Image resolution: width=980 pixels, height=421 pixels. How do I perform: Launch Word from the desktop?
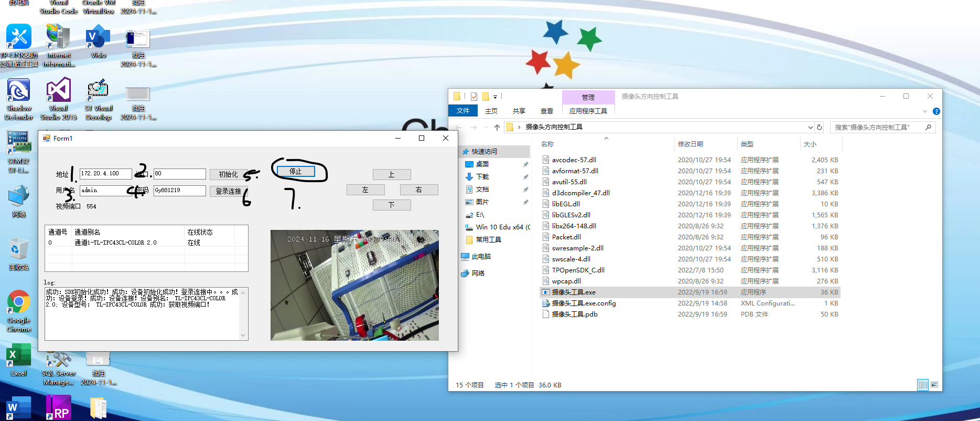click(x=19, y=408)
